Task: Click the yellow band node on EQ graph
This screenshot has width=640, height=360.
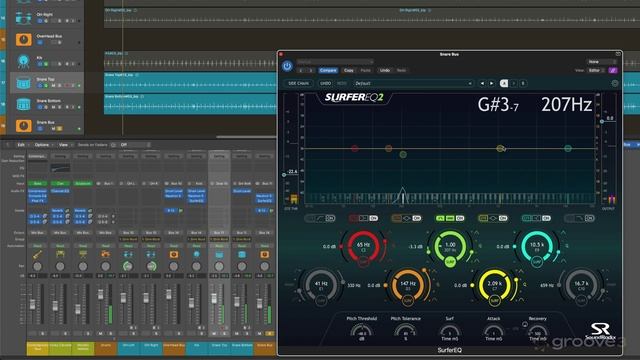Action: [x=500, y=148]
